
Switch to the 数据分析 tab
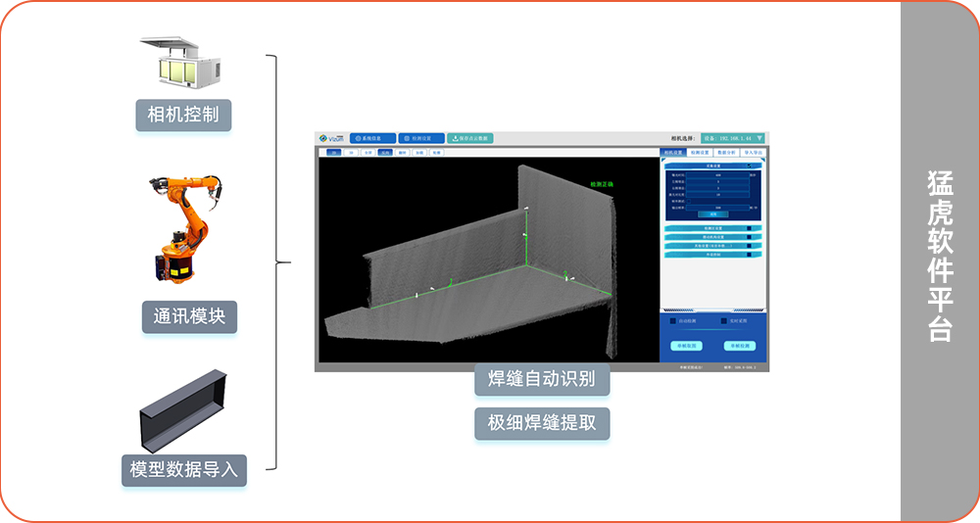(x=726, y=153)
